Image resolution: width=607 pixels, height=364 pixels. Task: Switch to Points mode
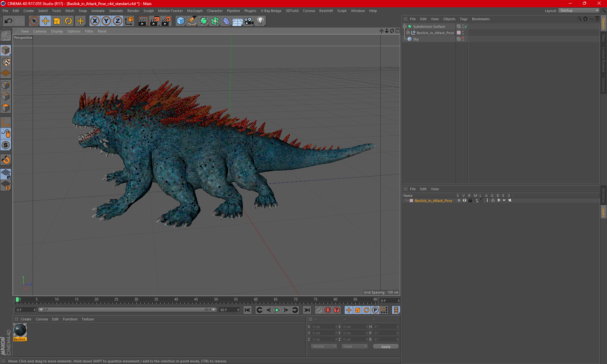pos(6,85)
